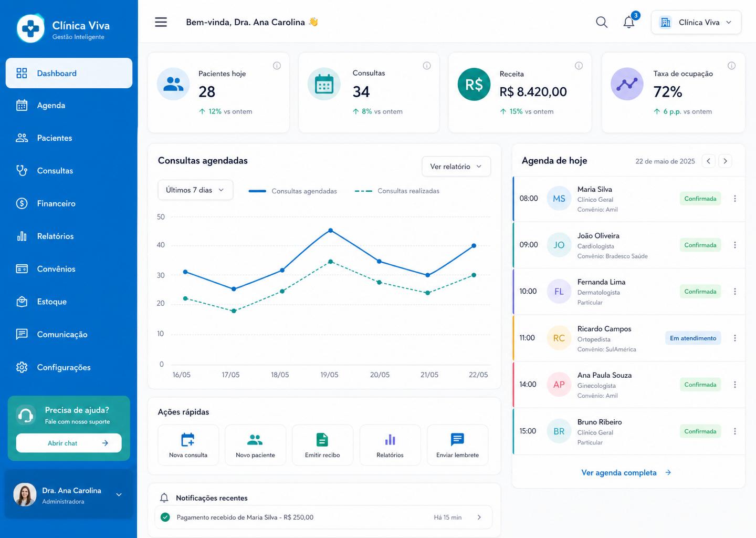Click the Relatórios quick action card

coord(390,445)
